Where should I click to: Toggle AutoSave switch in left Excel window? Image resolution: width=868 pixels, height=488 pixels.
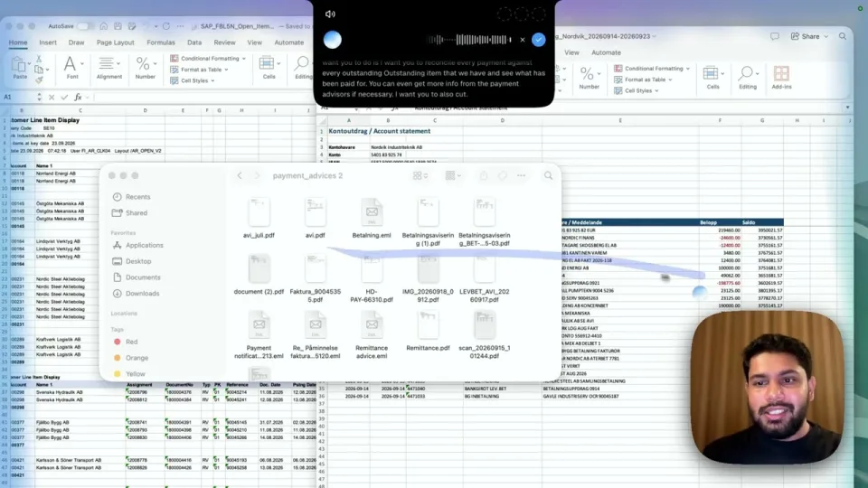[85, 26]
